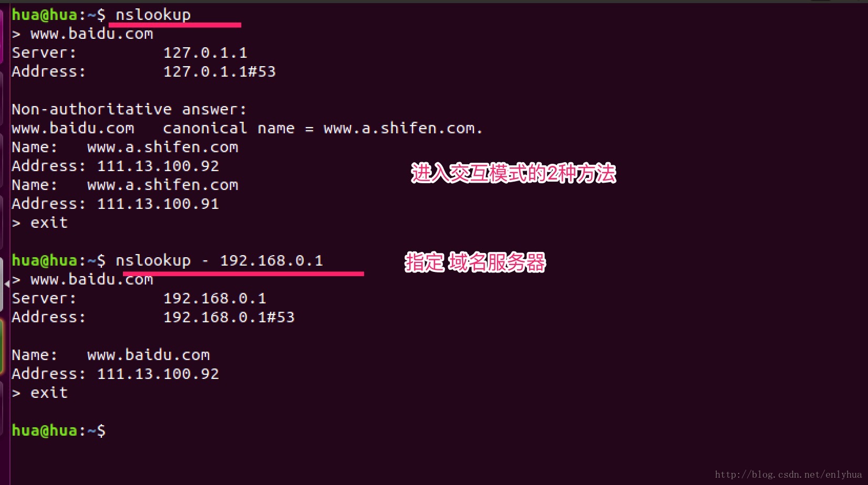Place the cursor at the final empty "hua@hua:~$" prompt
This screenshot has width=868, height=485.
58,430
